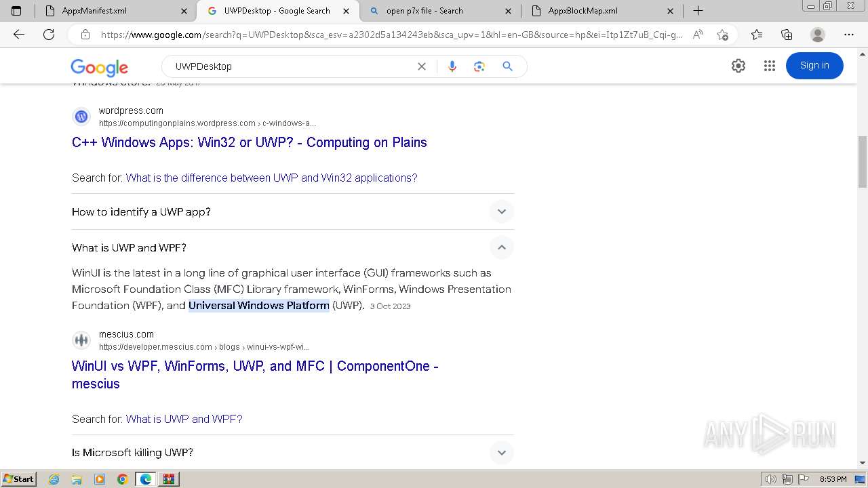Open Edge settings and more menu
The height and width of the screenshot is (488, 868).
click(848, 35)
